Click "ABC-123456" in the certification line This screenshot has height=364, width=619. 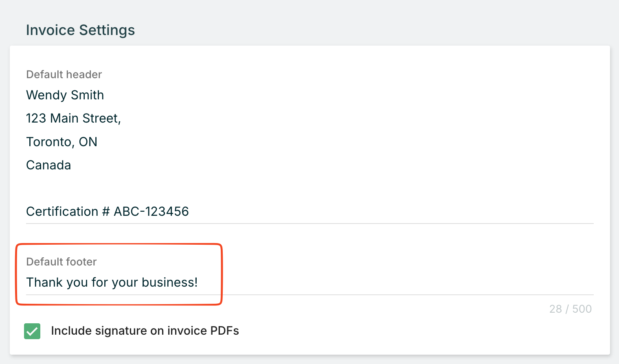pyautogui.click(x=151, y=212)
